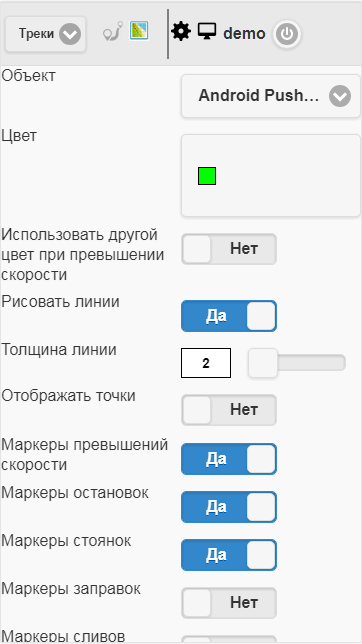Click the demo username label

tap(244, 34)
